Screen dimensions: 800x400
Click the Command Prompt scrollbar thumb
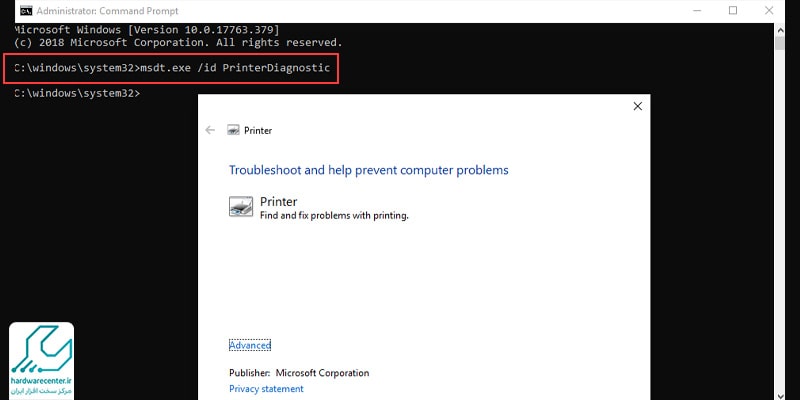coord(780,42)
